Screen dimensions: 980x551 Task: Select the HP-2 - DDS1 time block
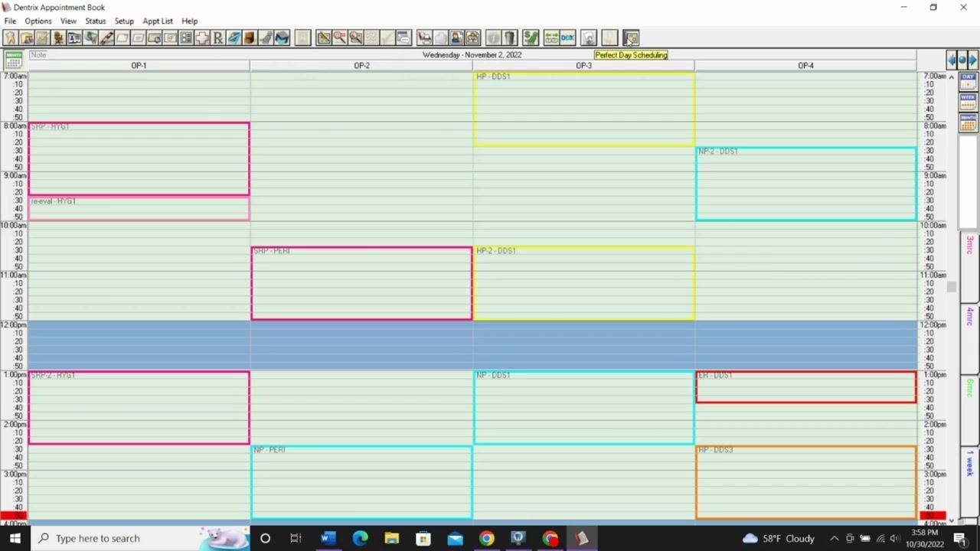point(584,283)
